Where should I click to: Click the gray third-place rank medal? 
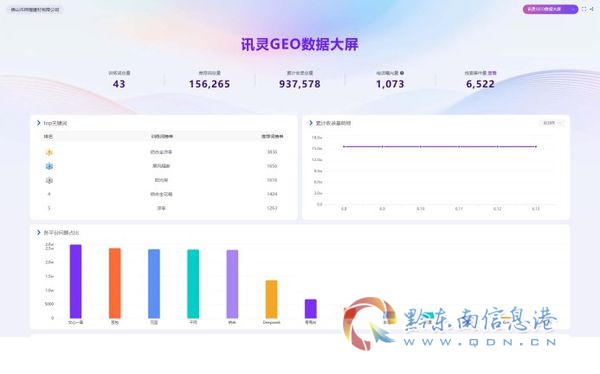(x=49, y=180)
